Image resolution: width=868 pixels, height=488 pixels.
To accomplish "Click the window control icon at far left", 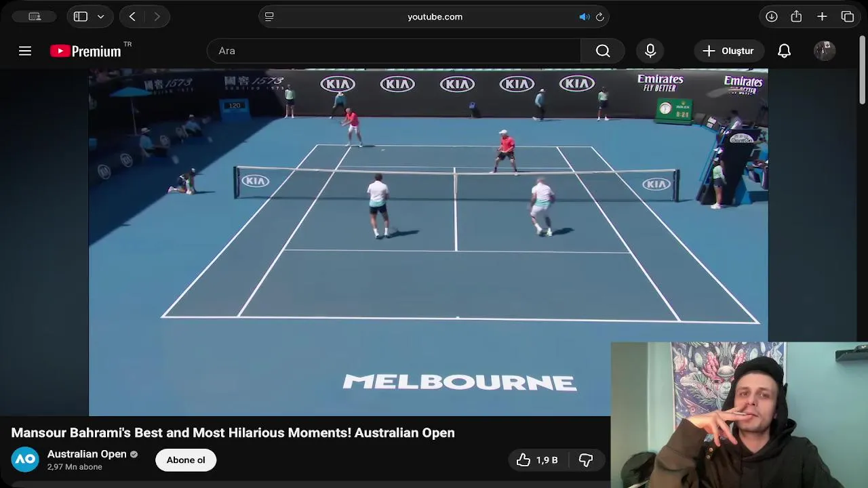I will [x=35, y=16].
